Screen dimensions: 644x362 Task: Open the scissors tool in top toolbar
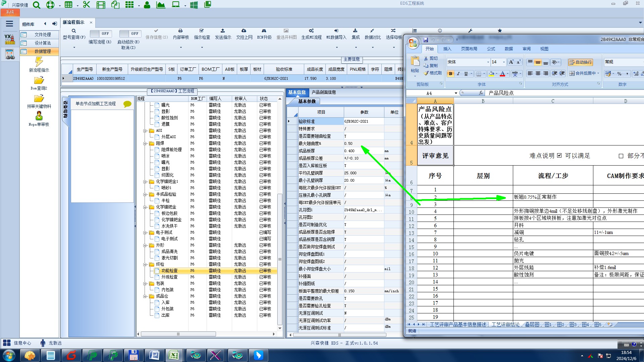pos(87,5)
